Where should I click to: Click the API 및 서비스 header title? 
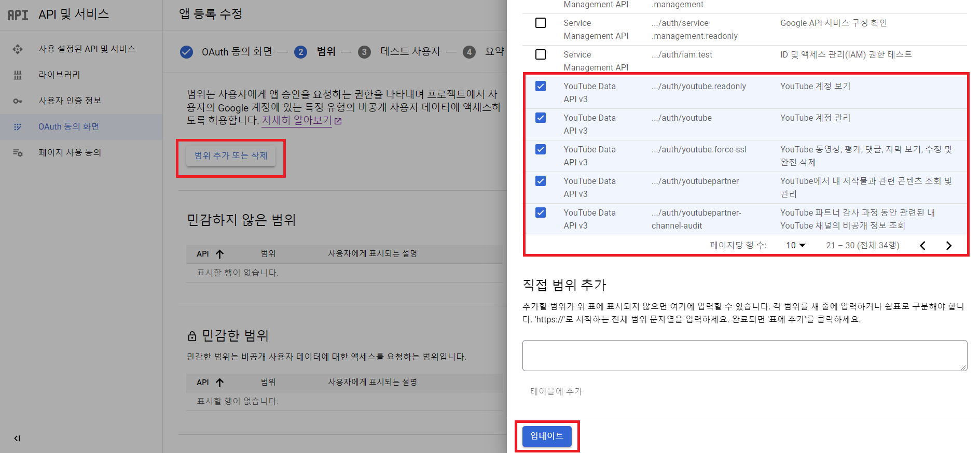[x=74, y=14]
